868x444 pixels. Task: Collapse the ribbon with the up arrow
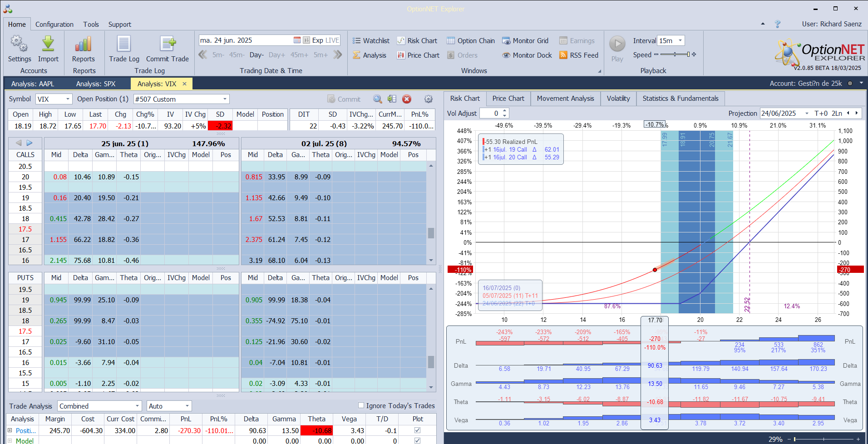[763, 24]
